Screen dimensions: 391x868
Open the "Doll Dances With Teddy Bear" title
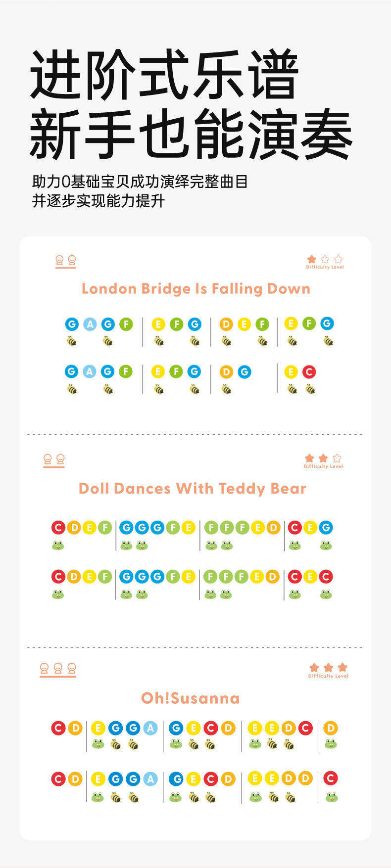(193, 489)
